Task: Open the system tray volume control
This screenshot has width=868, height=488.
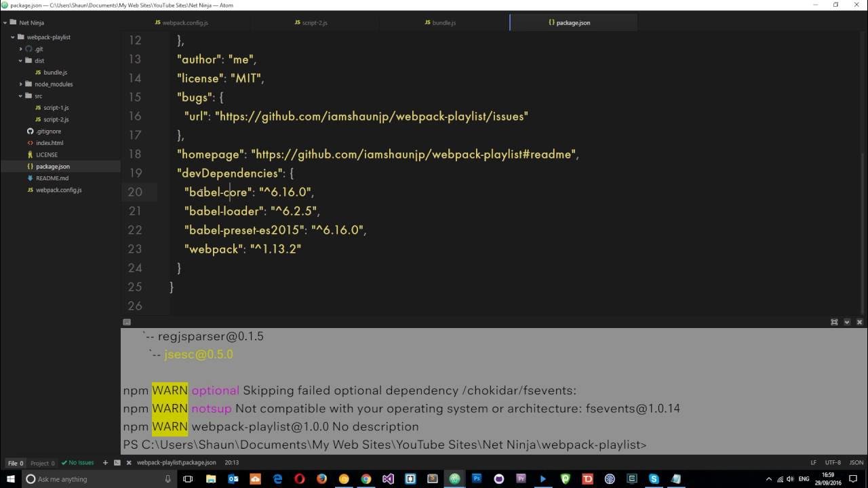Action: coord(791,479)
